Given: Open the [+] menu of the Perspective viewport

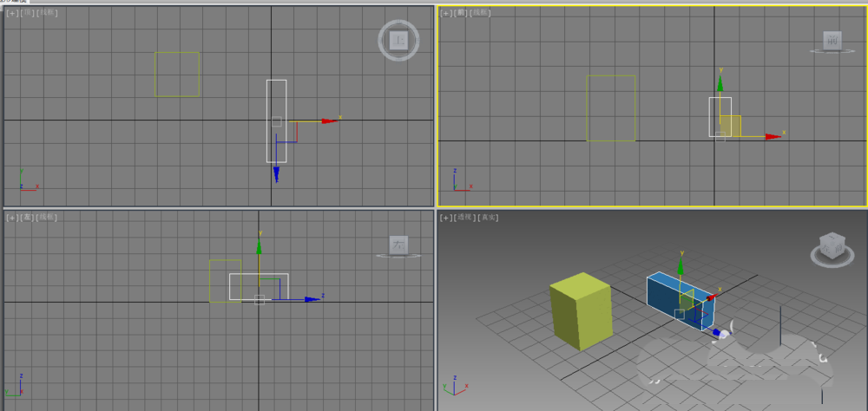Looking at the screenshot, I should [445, 218].
